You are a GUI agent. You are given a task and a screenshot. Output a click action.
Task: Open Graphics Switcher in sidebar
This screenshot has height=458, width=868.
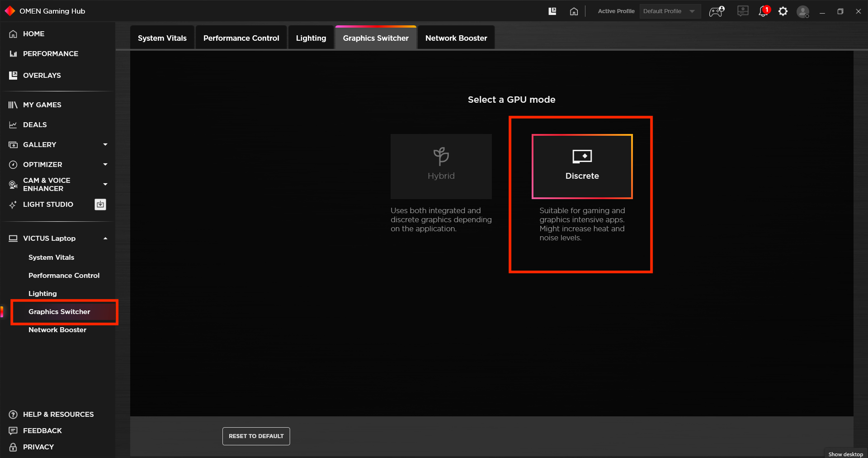point(59,312)
